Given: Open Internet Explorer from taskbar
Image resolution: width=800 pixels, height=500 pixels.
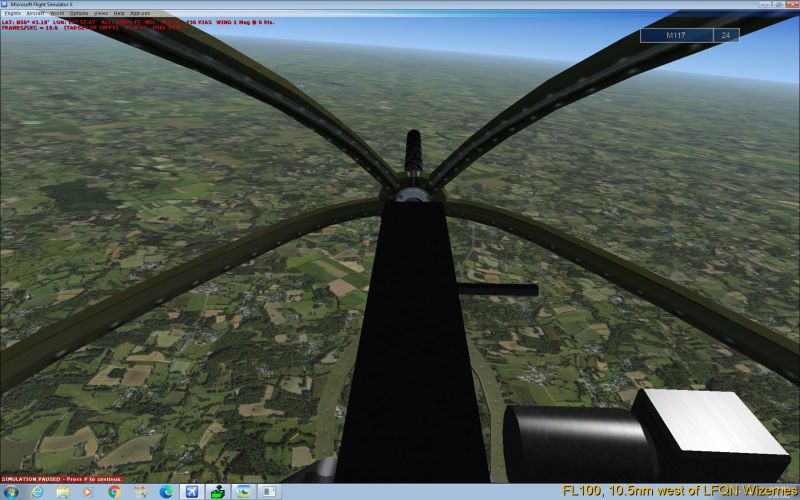Looking at the screenshot, I should (x=37, y=492).
